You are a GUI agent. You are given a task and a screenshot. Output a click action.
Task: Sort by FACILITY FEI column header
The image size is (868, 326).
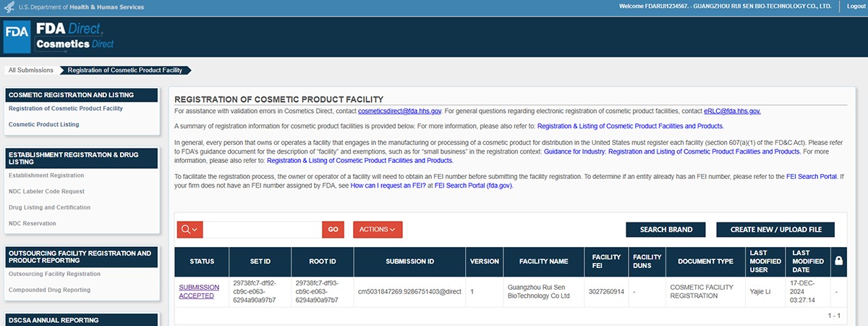click(x=606, y=262)
